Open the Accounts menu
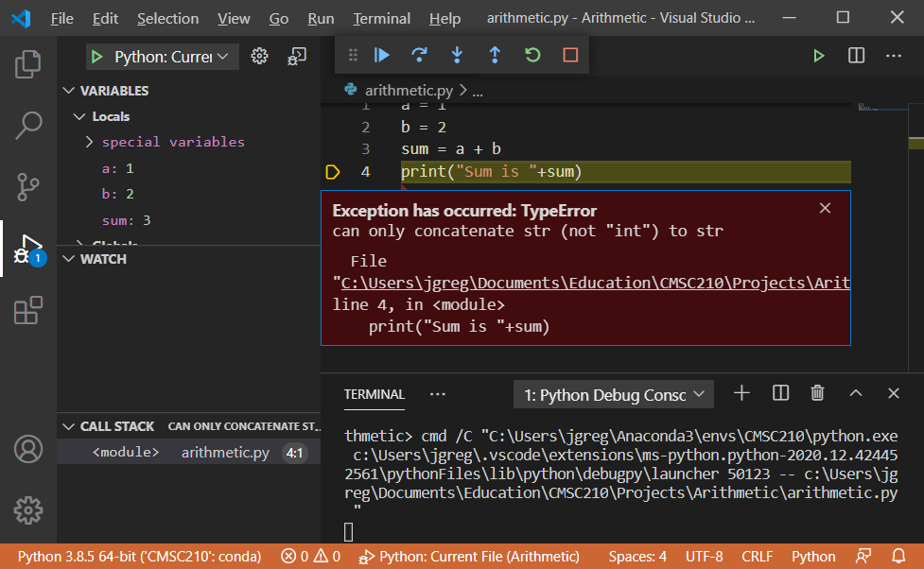Viewport: 924px width, 569px height. (27, 449)
